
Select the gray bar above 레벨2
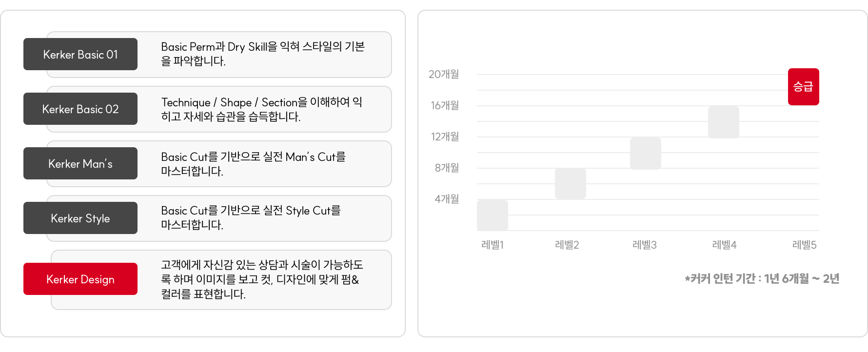[x=570, y=183]
